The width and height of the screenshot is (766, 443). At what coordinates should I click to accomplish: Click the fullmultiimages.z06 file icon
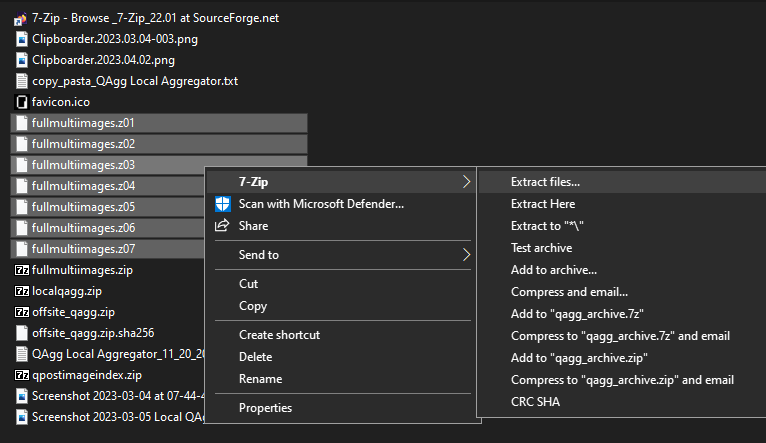pos(21,228)
